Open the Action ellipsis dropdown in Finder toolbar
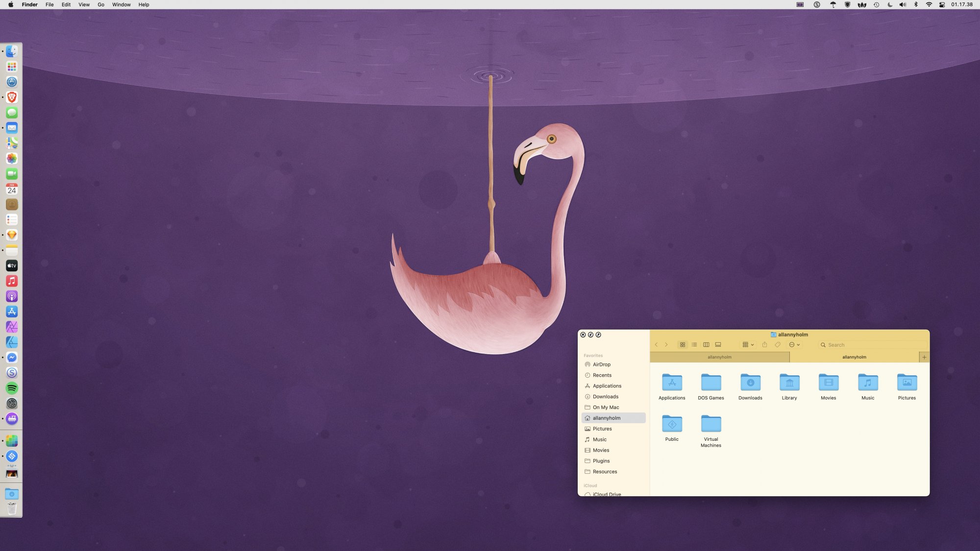Image resolution: width=980 pixels, height=551 pixels. click(794, 345)
